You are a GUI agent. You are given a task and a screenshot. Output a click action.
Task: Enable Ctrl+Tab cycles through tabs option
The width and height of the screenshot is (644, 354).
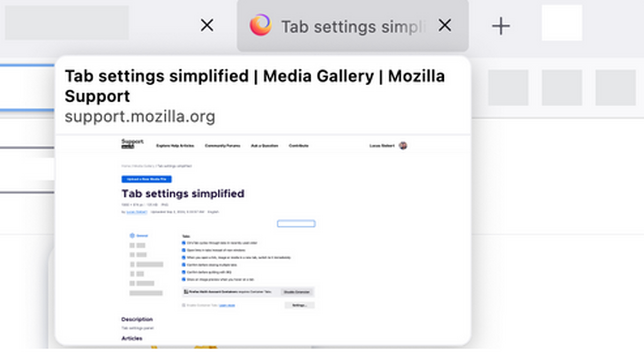tap(184, 243)
